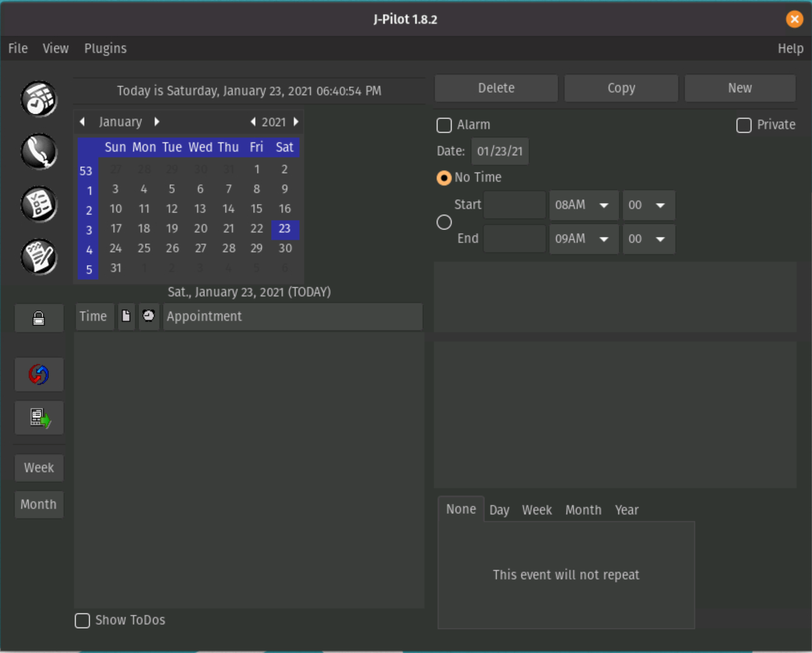Open the ToDo list checklist icon
The image size is (812, 653).
(x=38, y=204)
